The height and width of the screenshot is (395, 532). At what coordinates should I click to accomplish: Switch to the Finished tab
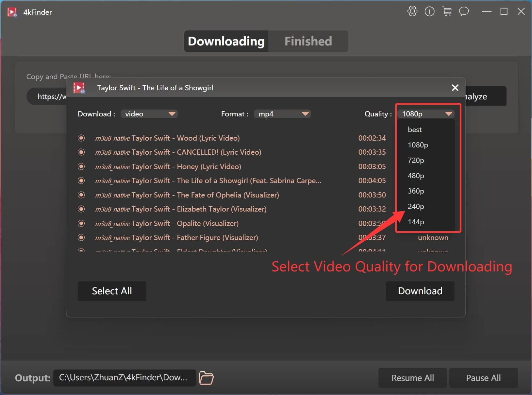pos(308,41)
